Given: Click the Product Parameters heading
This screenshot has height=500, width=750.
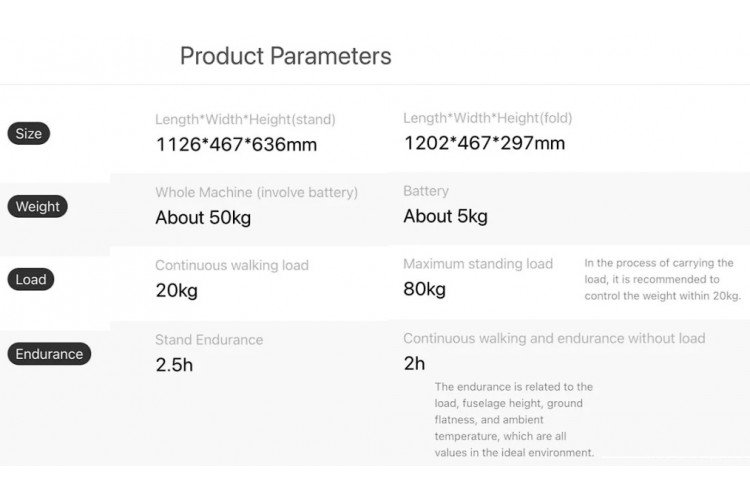Looking at the screenshot, I should point(285,56).
